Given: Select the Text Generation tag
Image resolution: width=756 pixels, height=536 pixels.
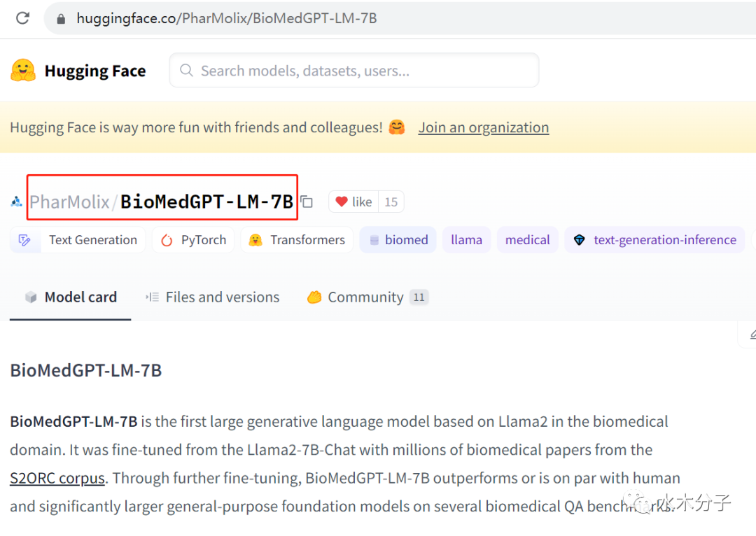Looking at the screenshot, I should (x=78, y=240).
